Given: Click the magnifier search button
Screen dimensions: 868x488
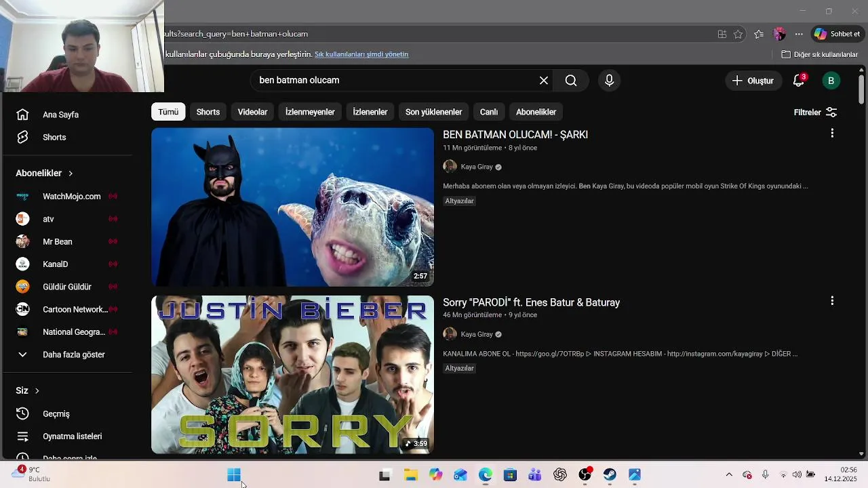Looking at the screenshot, I should 571,81.
